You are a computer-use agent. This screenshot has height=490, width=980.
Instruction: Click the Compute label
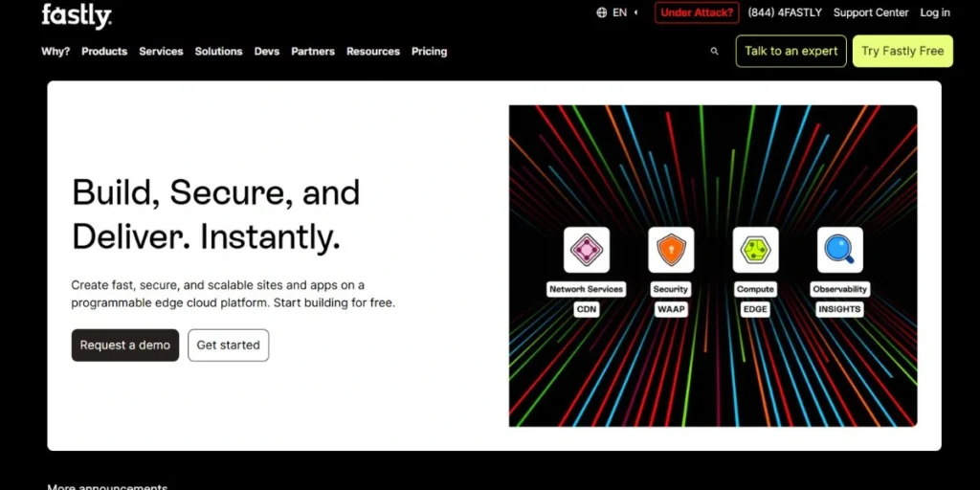click(755, 289)
